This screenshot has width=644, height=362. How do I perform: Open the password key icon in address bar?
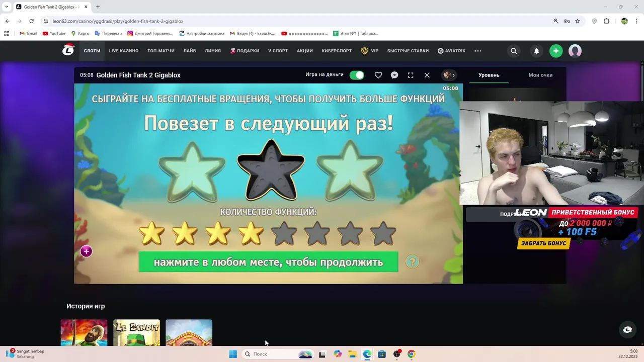pos(567,21)
